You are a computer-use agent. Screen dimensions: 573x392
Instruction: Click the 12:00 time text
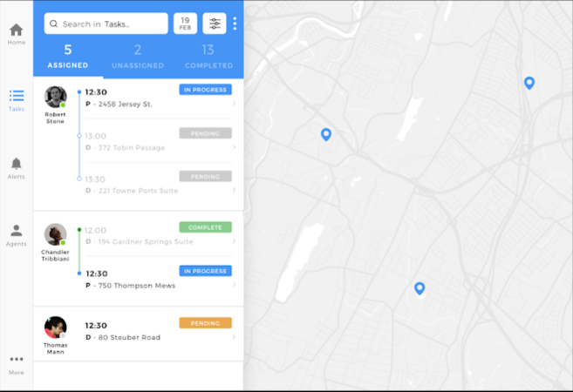click(x=95, y=230)
